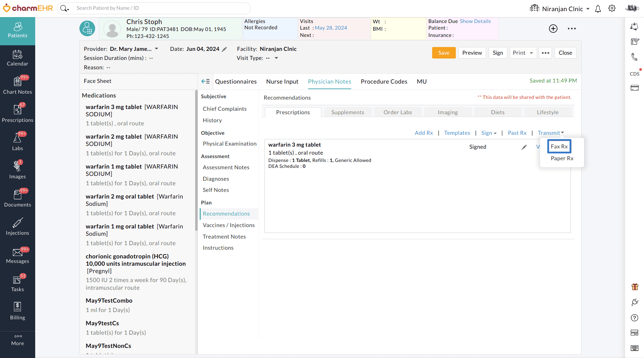This screenshot has height=358, width=644.
Task: Click the Show Details link
Action: coord(475,21)
